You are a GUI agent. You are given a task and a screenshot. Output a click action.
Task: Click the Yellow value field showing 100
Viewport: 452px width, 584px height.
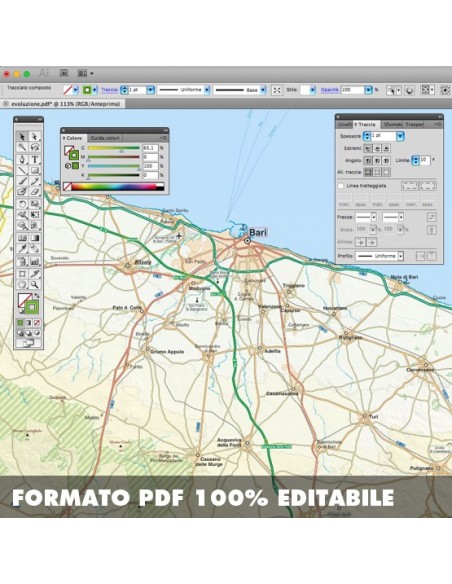tap(150, 166)
